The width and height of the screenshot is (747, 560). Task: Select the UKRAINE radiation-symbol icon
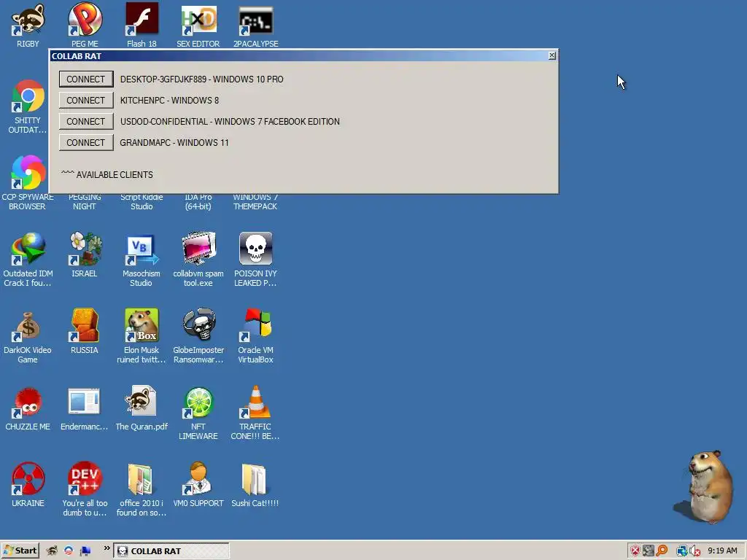point(28,478)
